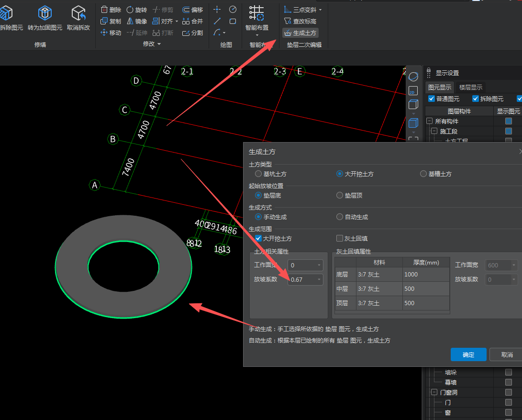Choose 垫层顶 as slope start position
The height and width of the screenshot is (420, 522).
pyautogui.click(x=340, y=195)
